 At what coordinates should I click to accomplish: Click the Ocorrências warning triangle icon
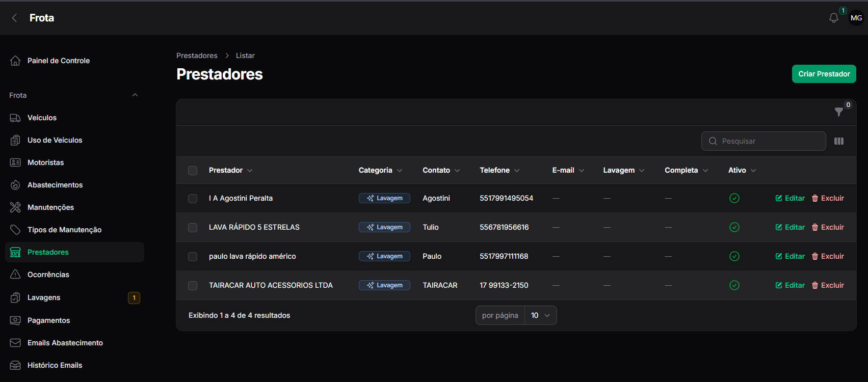[x=15, y=275]
